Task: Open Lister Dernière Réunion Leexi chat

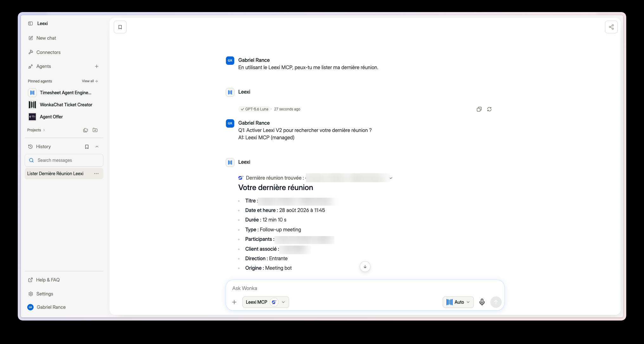Action: point(55,174)
